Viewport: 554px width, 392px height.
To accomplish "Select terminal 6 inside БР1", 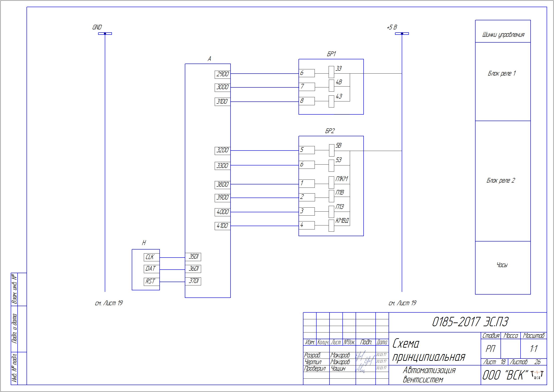I will point(307,73).
